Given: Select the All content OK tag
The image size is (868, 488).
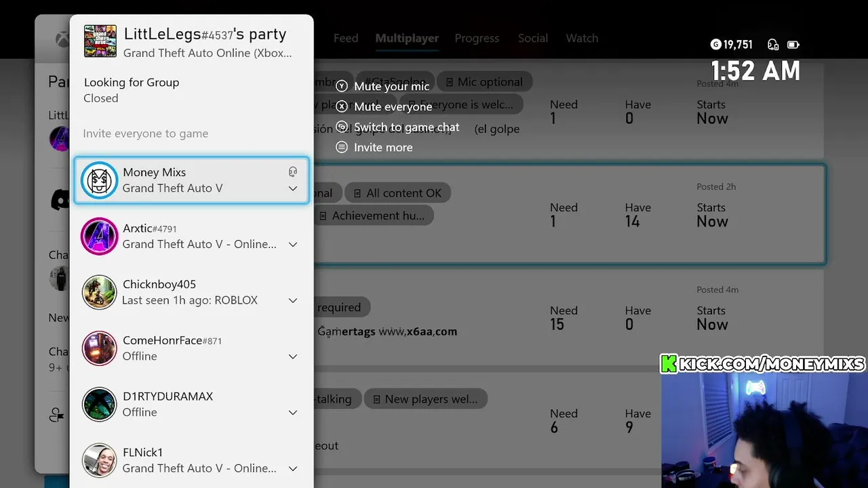Looking at the screenshot, I should pos(397,193).
